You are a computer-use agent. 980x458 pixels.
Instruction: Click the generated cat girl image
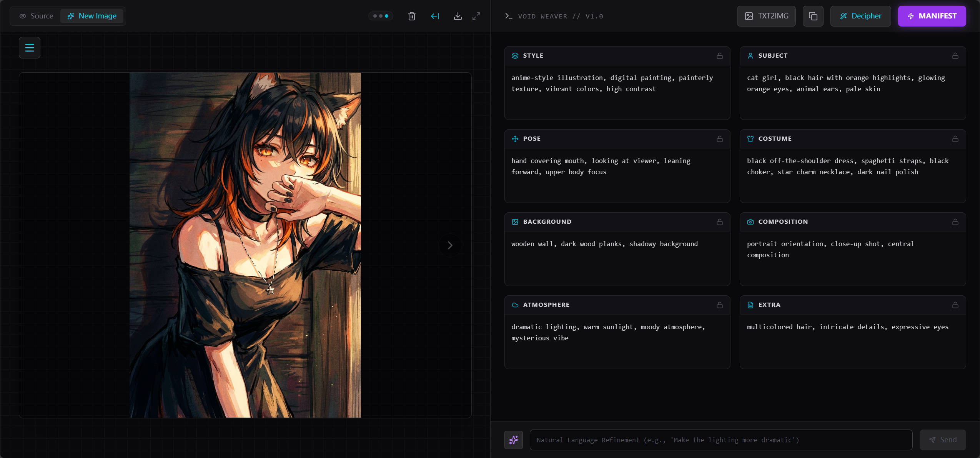[x=245, y=245]
